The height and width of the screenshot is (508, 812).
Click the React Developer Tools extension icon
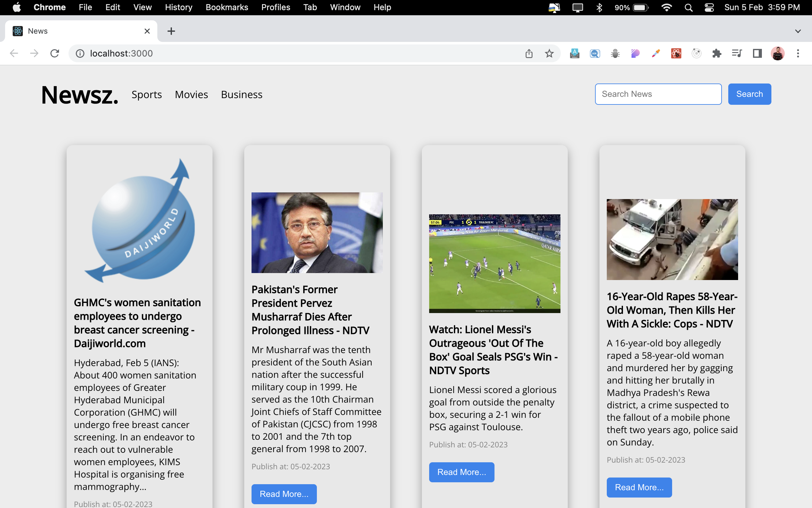coord(676,53)
